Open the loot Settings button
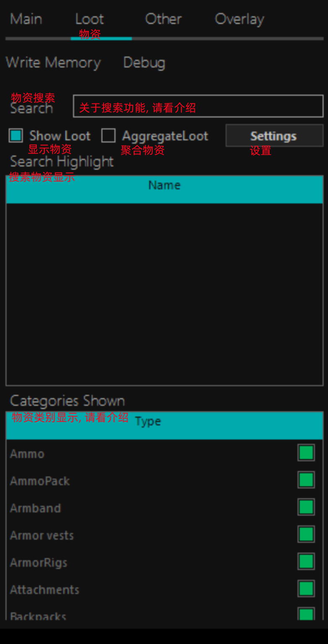Image resolution: width=328 pixels, height=644 pixels. point(274,136)
